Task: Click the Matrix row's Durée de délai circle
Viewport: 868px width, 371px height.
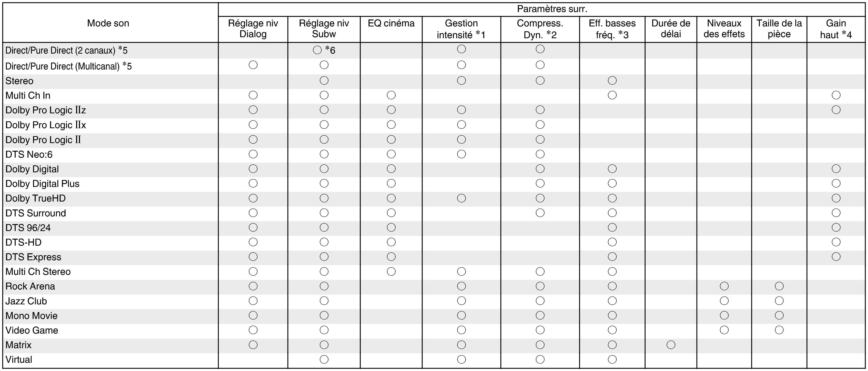Action: [671, 345]
